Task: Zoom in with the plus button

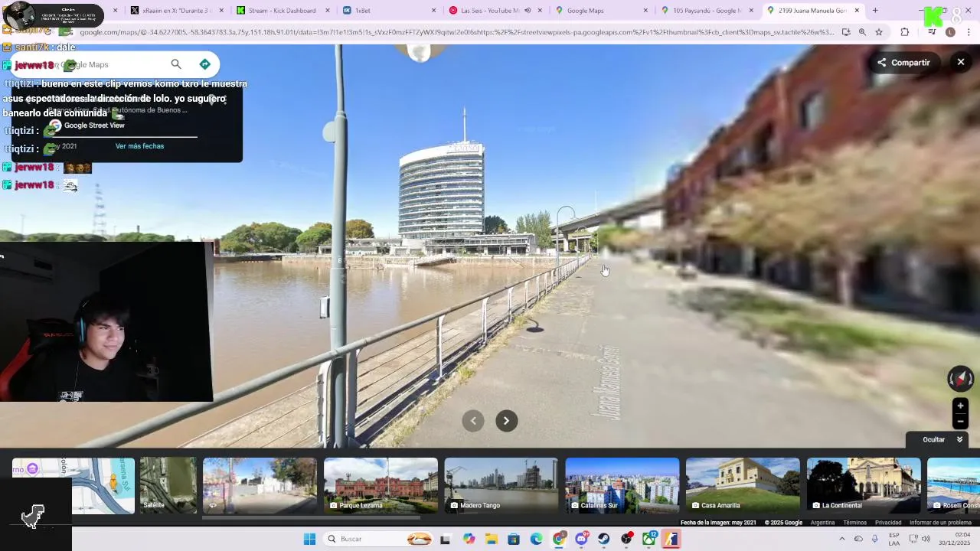Action: (960, 406)
